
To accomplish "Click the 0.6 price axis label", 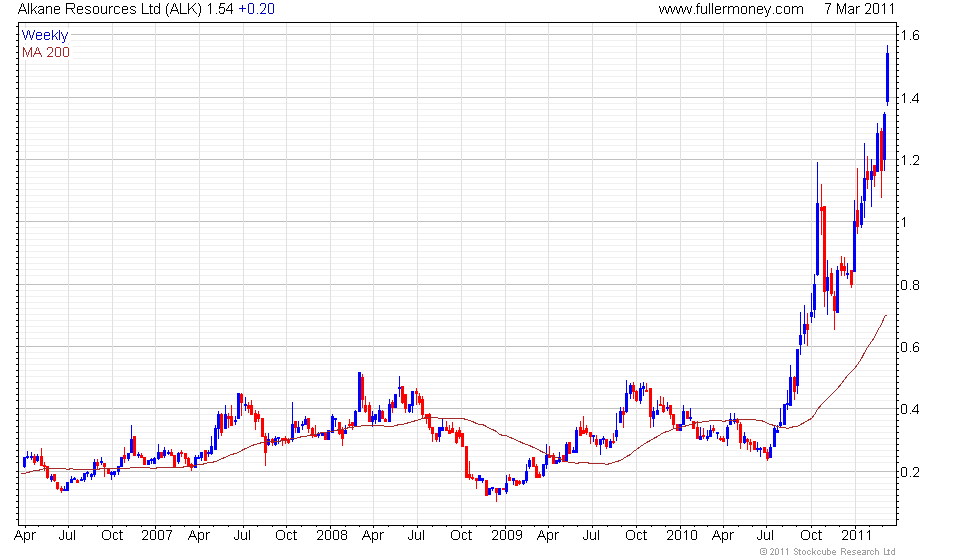I will (910, 348).
